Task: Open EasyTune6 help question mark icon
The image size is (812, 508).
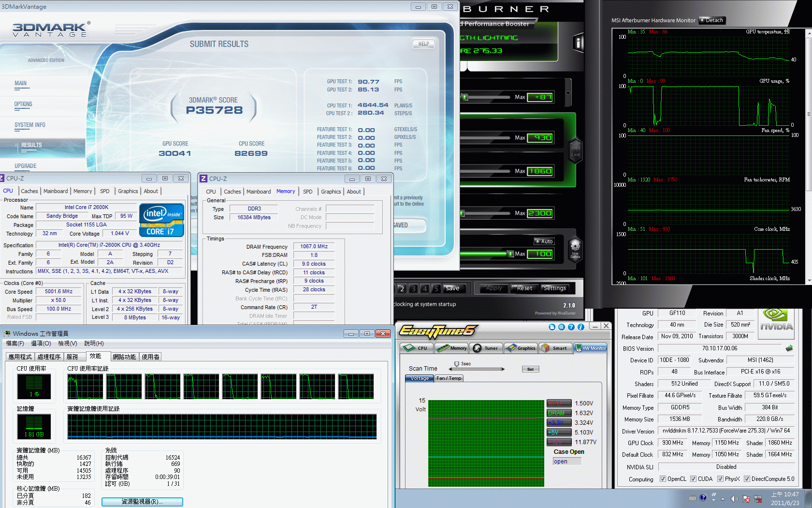Action: point(571,327)
